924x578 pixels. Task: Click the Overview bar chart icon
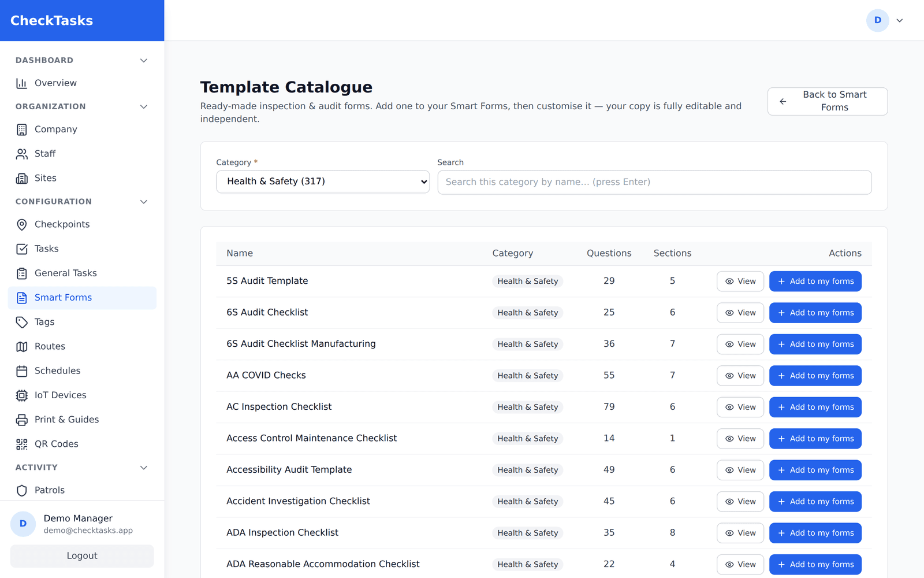tap(22, 83)
